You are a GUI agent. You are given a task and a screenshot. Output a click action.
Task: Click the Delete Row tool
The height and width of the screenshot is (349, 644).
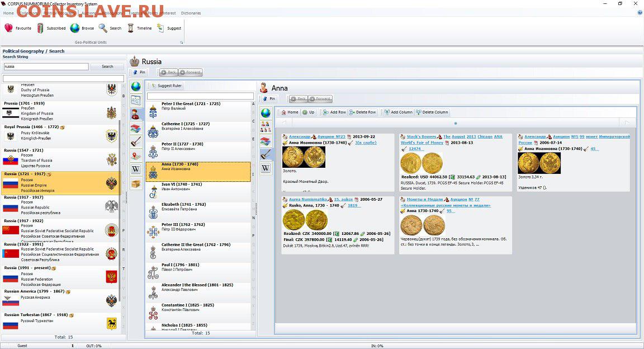point(363,112)
